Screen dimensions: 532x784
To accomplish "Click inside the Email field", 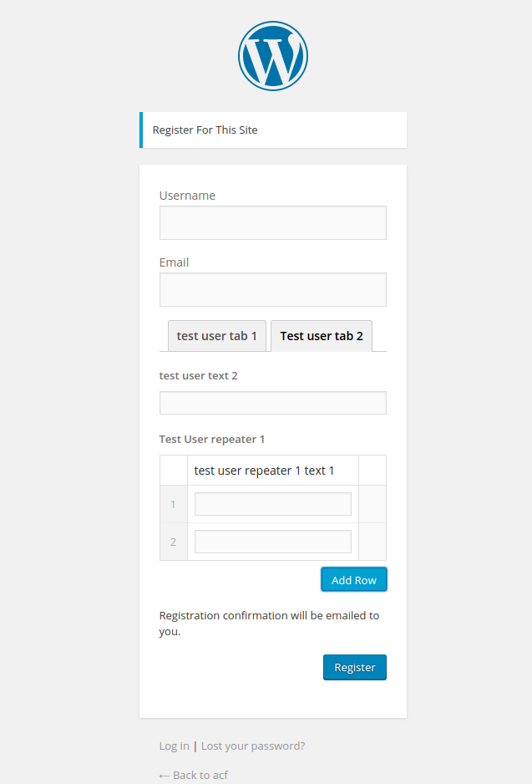I will (272, 289).
